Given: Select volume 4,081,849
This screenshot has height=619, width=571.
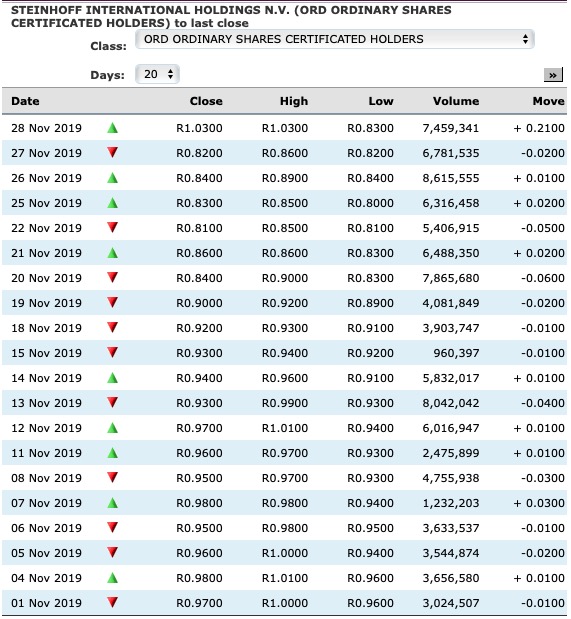Looking at the screenshot, I should (x=451, y=303).
